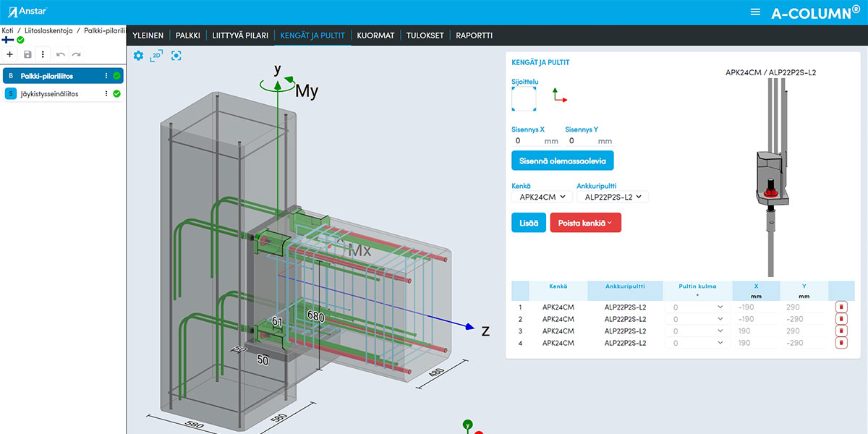Screen dimensions: 868x434
Task: Delete shoe row 1 with the trash icon
Action: click(x=841, y=307)
